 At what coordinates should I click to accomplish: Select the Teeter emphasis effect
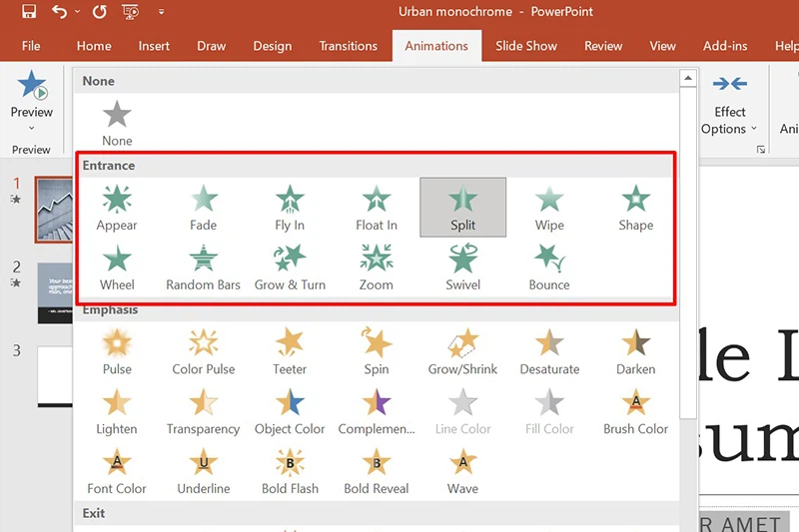(290, 351)
